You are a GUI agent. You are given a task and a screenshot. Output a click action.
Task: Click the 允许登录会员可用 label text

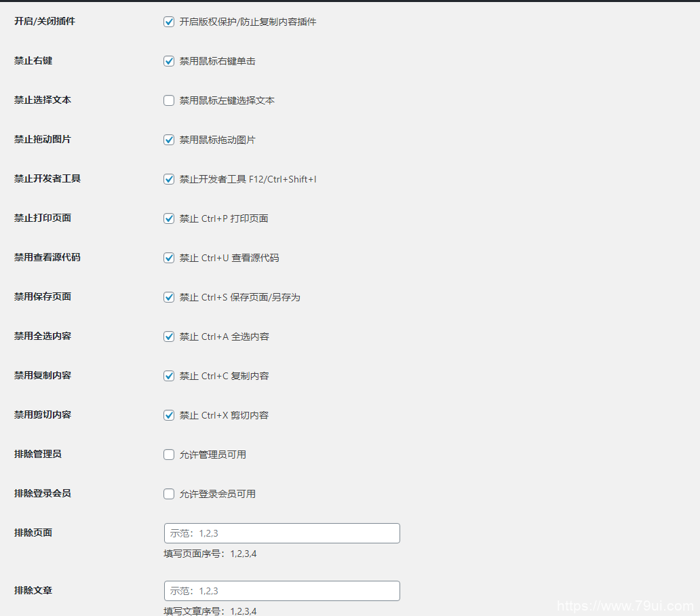(217, 494)
